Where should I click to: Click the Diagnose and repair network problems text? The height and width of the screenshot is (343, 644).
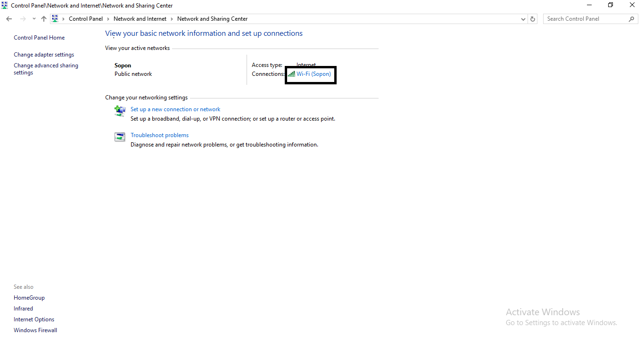click(224, 145)
